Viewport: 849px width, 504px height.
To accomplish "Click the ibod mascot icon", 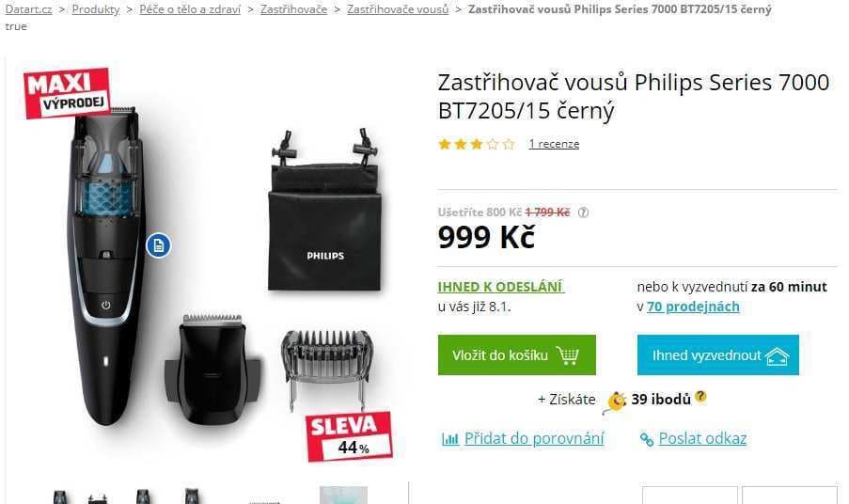I will [615, 402].
